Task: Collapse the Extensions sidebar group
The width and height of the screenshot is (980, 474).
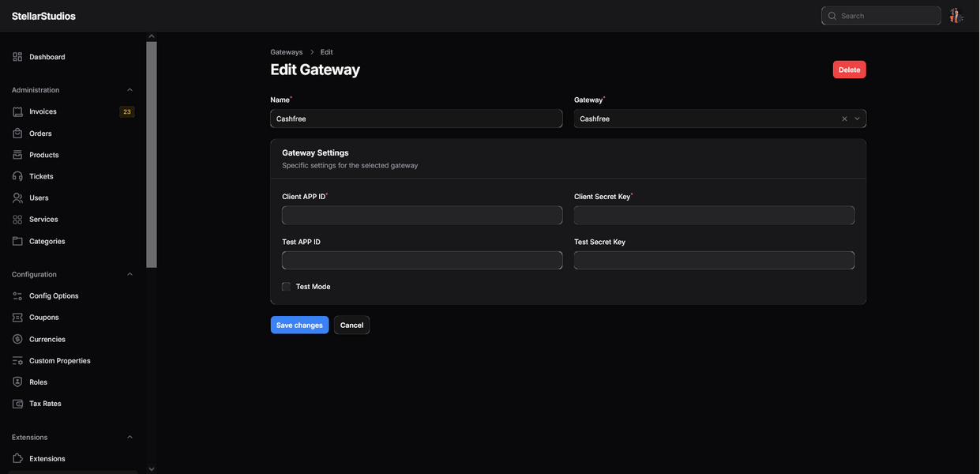Action: pyautogui.click(x=130, y=438)
